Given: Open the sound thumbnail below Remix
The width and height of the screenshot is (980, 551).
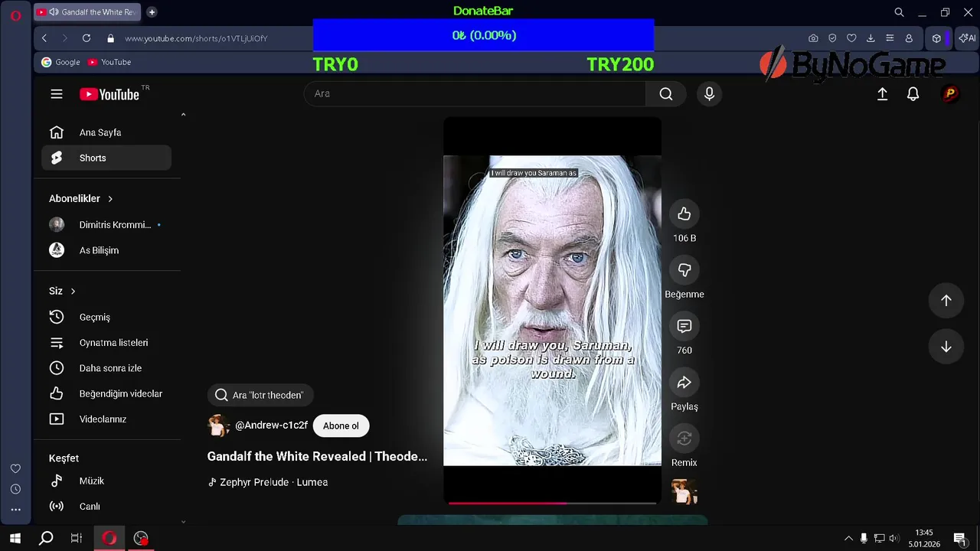Looking at the screenshot, I should pos(684,491).
